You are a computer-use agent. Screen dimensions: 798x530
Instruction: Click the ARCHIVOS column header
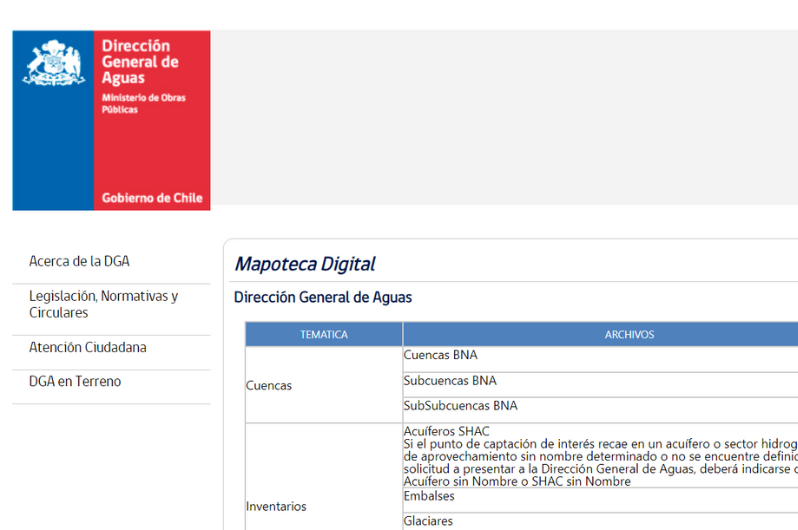(601, 334)
